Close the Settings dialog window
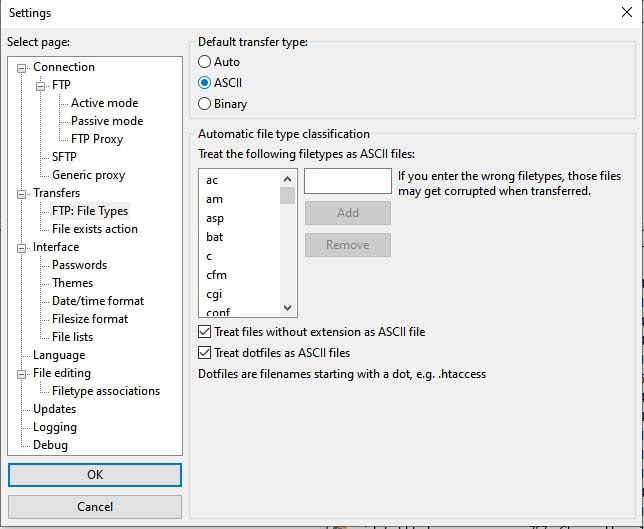Screen dimensions: 644x529 click(x=625, y=13)
